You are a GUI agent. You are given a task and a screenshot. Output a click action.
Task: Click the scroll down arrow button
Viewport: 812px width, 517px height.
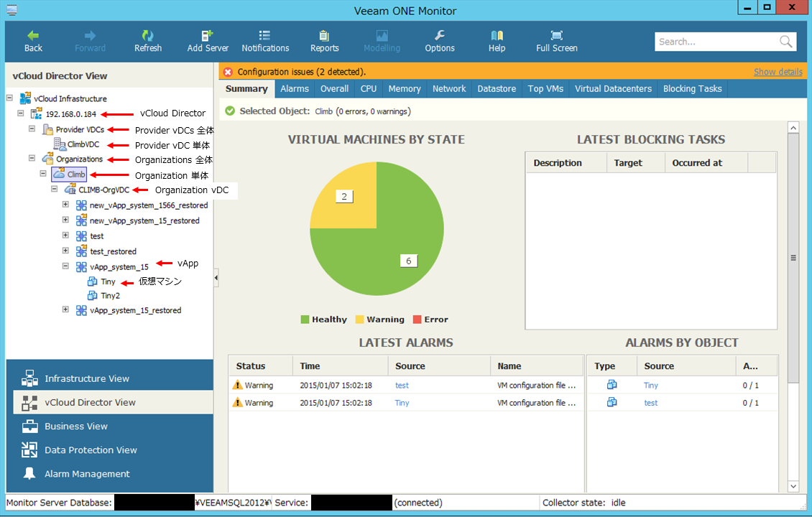(793, 486)
